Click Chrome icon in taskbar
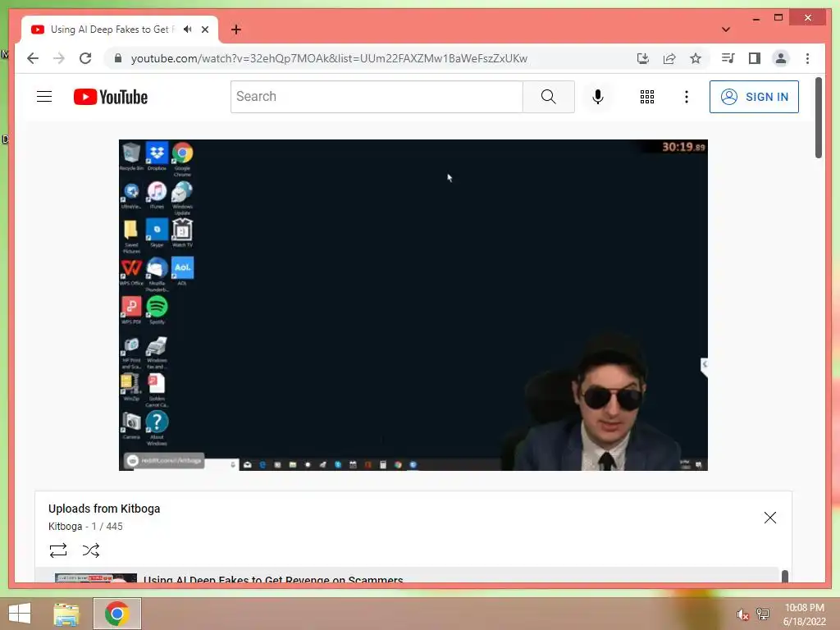 coord(116,614)
